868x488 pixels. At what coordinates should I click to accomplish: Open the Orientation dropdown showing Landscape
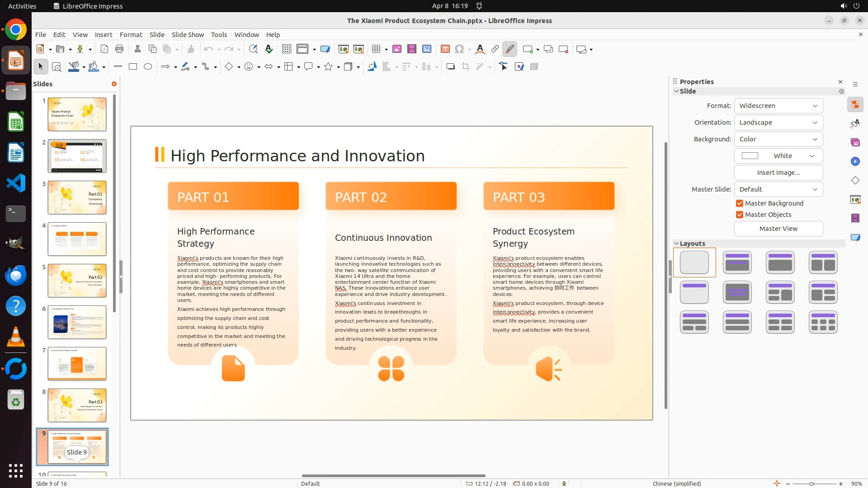[x=778, y=122]
